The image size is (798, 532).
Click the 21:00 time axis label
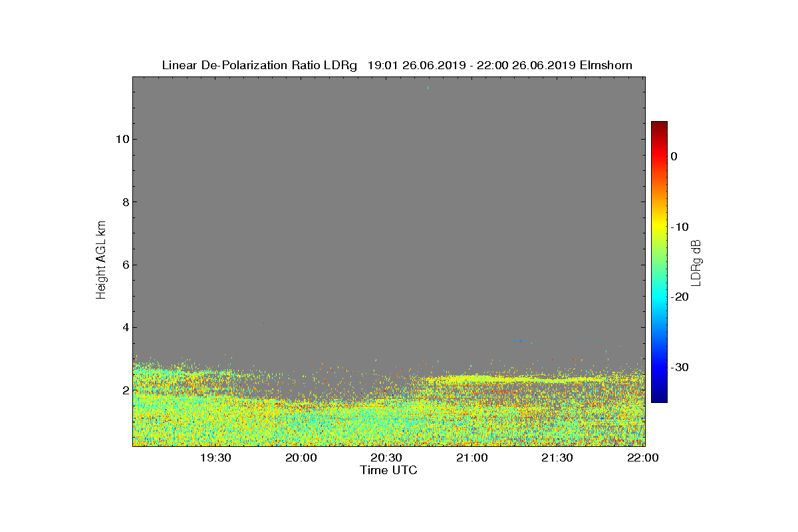point(472,458)
